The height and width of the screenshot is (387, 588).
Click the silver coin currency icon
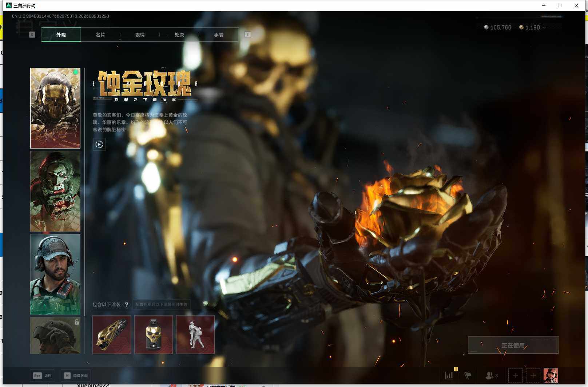[x=486, y=27]
